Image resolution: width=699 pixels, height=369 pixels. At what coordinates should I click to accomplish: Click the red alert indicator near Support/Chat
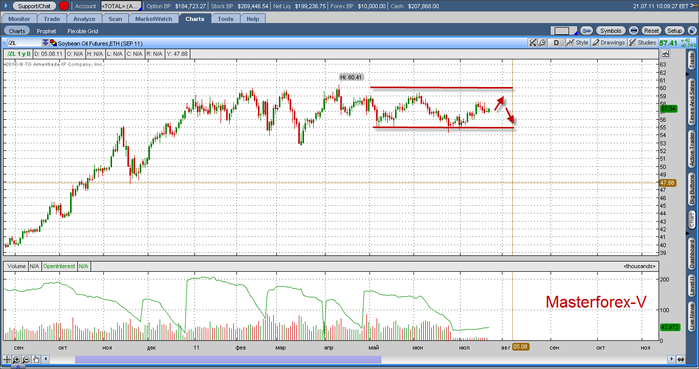(63, 6)
